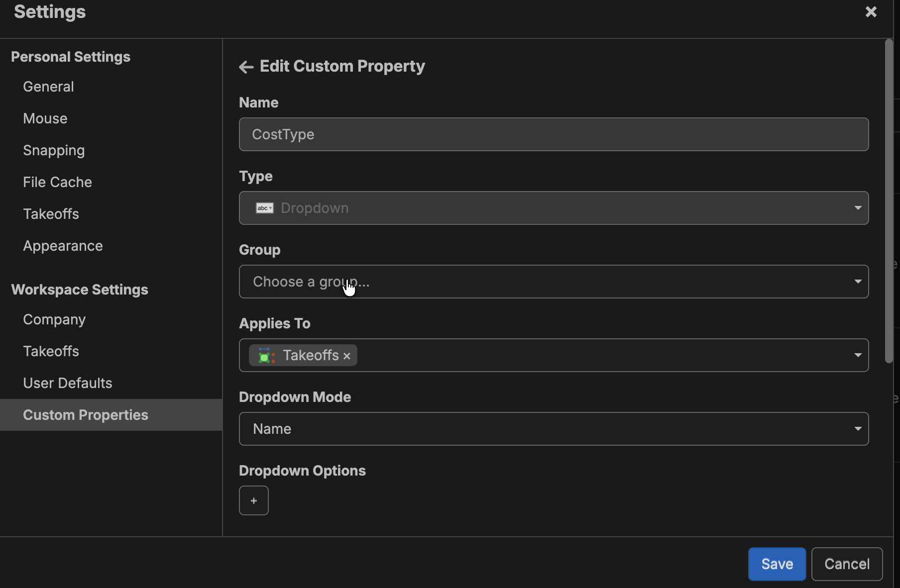The image size is (900, 588).
Task: Click the vertical scrollbar of the settings panel
Action: 889,199
